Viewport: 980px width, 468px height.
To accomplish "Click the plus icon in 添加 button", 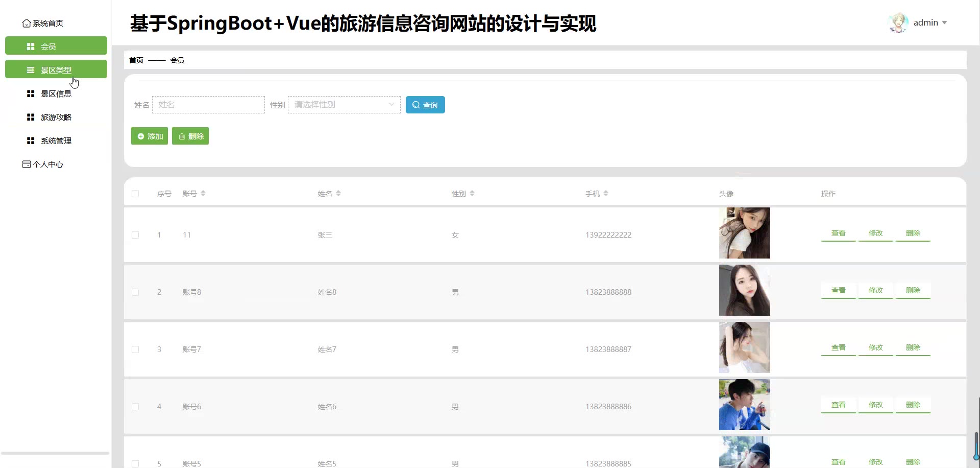I will 141,136.
